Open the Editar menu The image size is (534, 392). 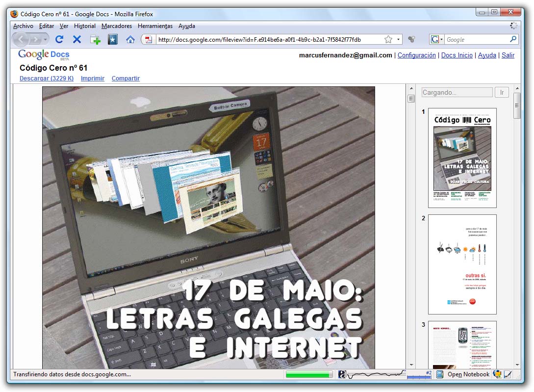point(46,26)
